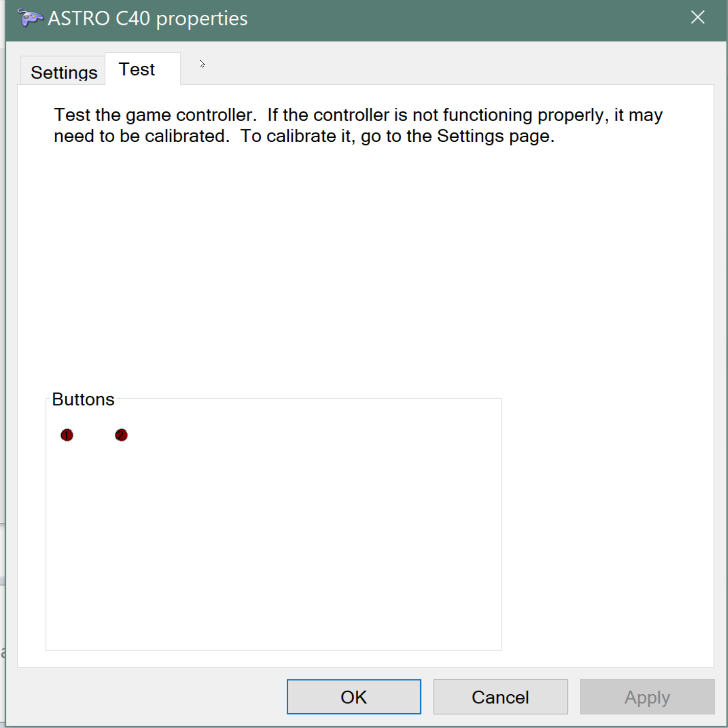Click button indicator 1
Screen dimensions: 728x728
(x=67, y=435)
